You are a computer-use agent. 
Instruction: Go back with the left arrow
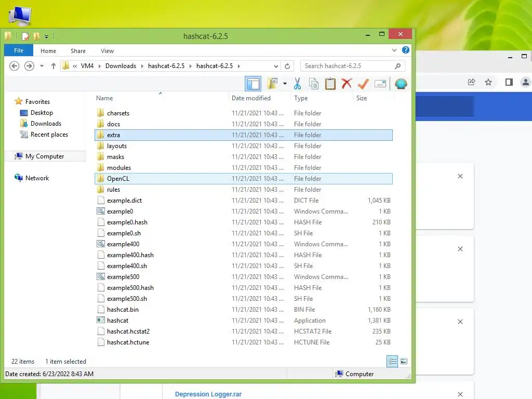14,66
